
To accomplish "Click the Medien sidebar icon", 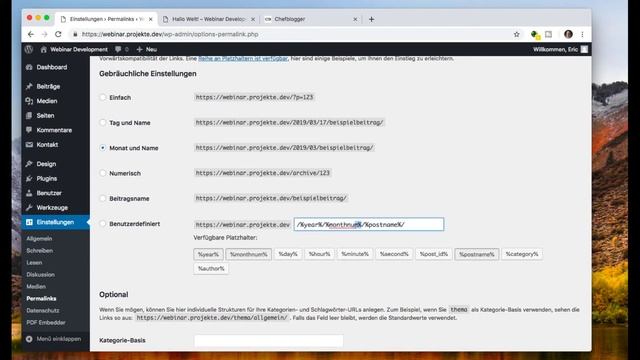I will tap(29, 101).
